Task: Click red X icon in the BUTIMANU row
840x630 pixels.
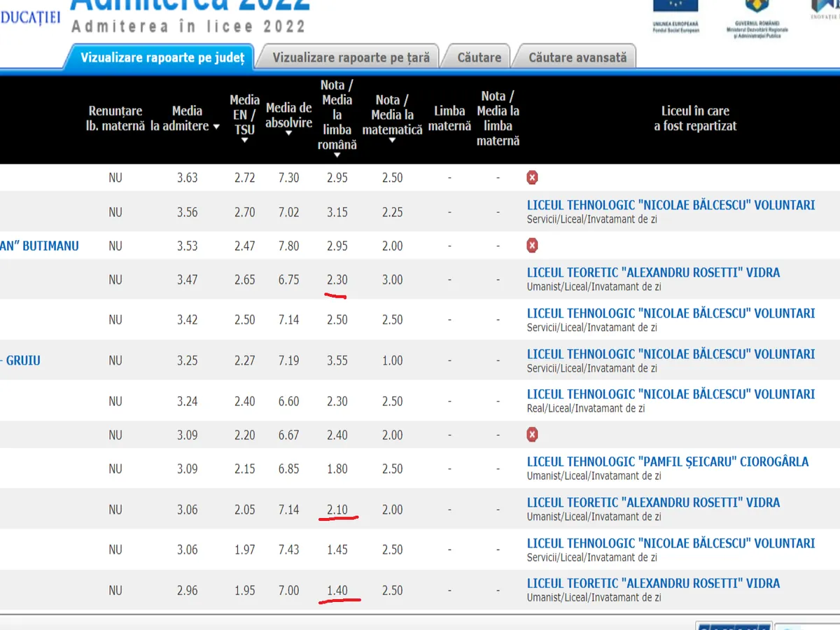Action: [532, 246]
